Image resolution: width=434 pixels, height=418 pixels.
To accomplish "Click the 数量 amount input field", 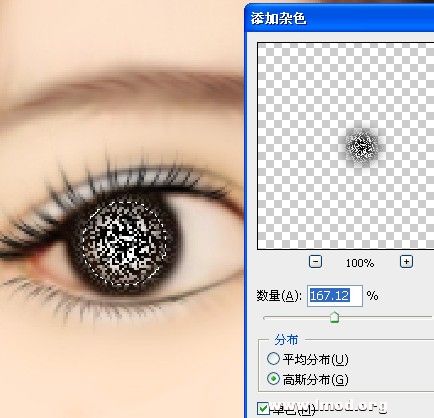I will point(335,296).
